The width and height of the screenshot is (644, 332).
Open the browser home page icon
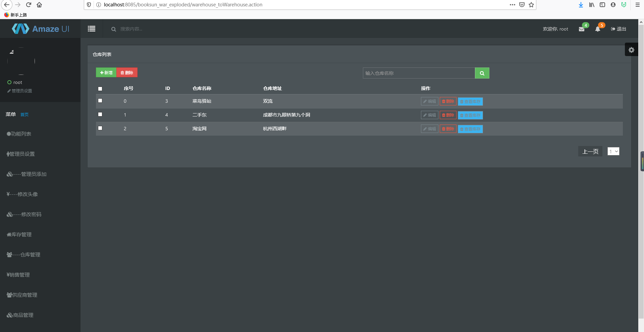click(39, 5)
